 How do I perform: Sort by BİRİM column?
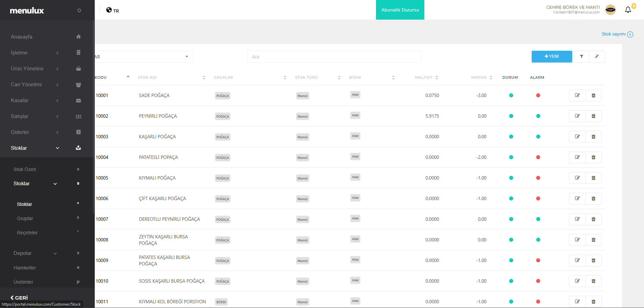click(372, 77)
